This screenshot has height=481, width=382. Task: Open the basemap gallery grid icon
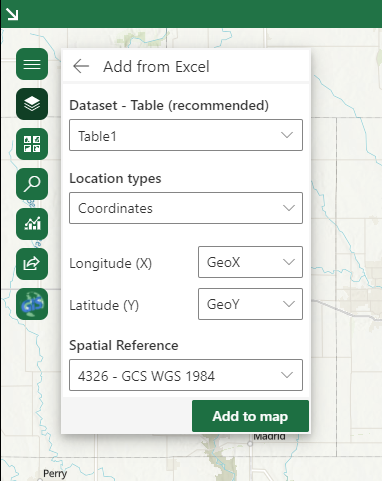32,144
